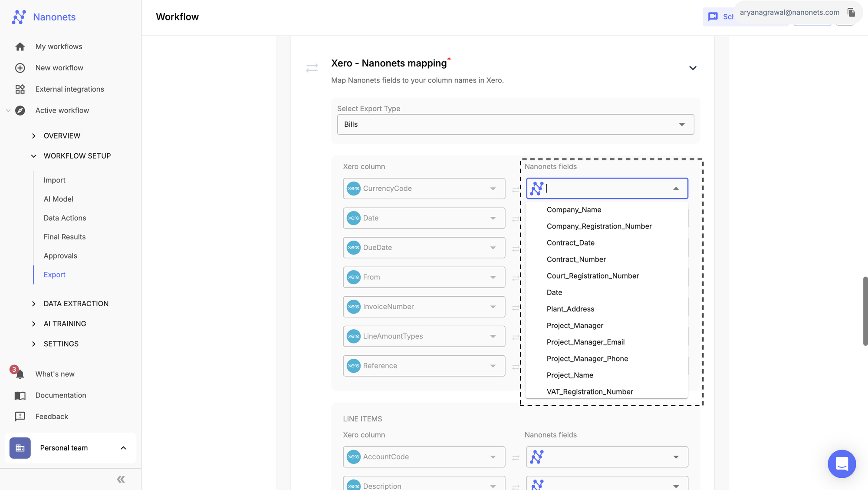
Task: Click the Documentation book icon
Action: pyautogui.click(x=20, y=395)
